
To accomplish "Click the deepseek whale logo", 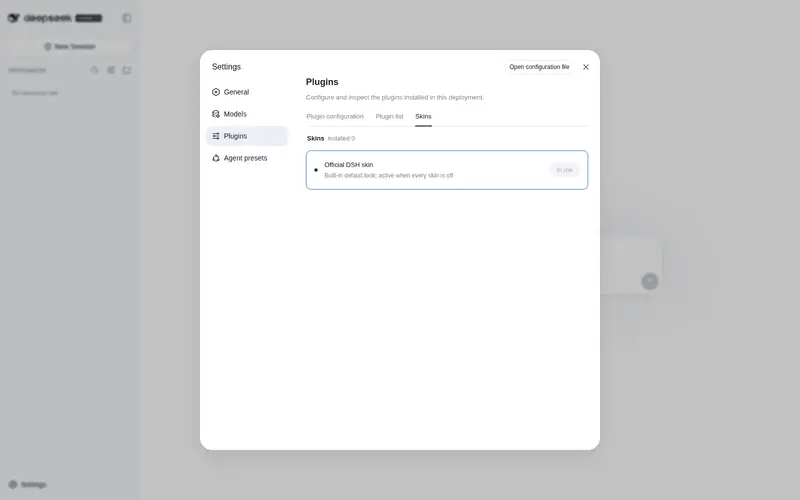I will pyautogui.click(x=14, y=18).
